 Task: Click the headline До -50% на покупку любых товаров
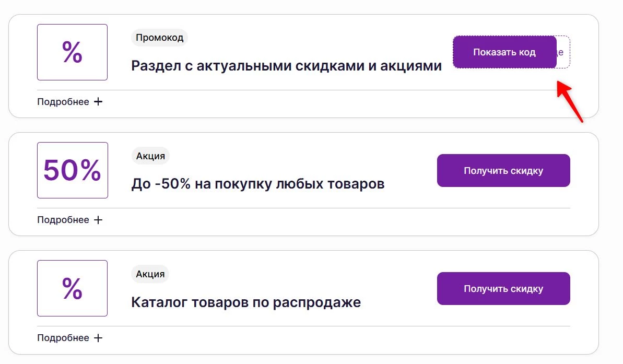[x=258, y=184]
